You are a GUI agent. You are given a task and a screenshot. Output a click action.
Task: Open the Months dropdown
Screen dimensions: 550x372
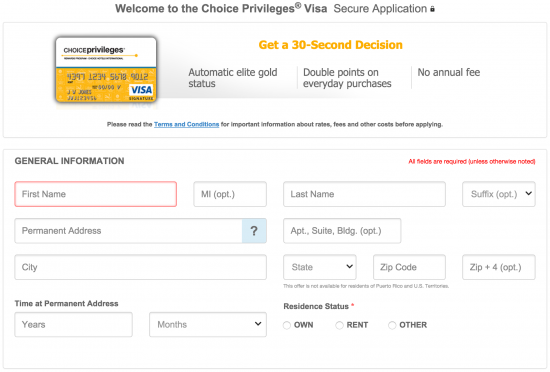208,325
